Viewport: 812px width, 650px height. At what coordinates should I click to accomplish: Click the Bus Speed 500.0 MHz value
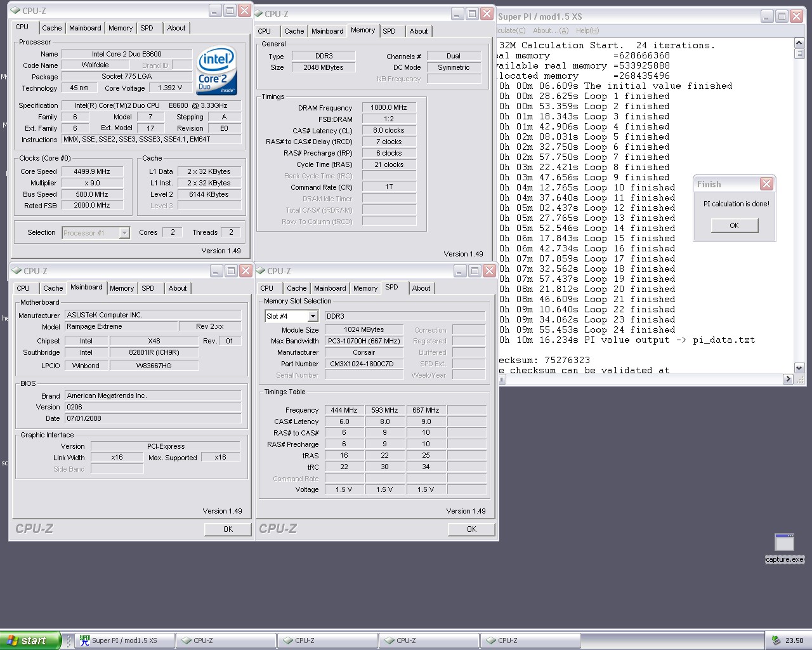[x=92, y=194]
